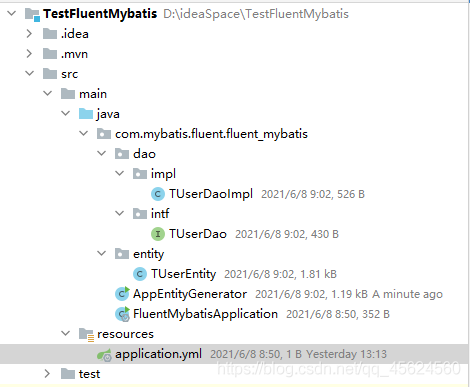The image size is (470, 387).
Task: Select the TestFluentMybatis project name
Action: (100, 14)
